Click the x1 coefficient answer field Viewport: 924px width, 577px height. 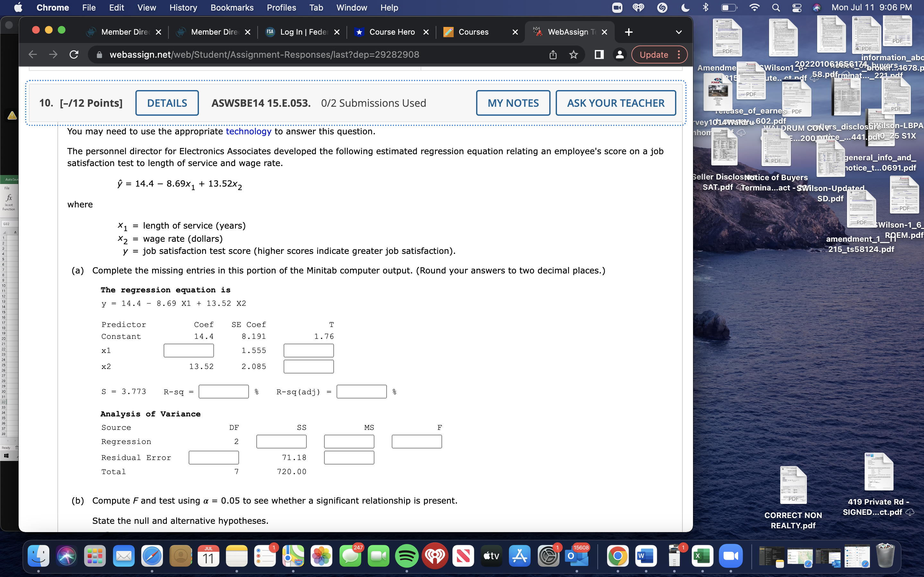pos(189,350)
